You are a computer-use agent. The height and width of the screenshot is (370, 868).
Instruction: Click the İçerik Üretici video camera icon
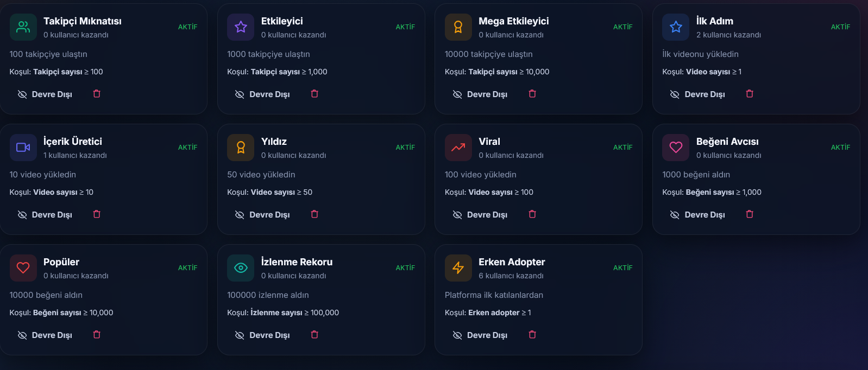tap(23, 148)
